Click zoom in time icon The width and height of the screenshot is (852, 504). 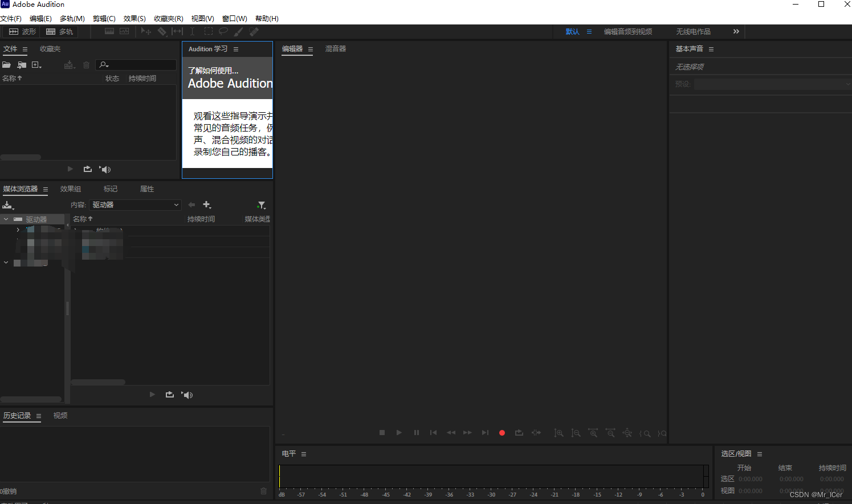coord(593,433)
